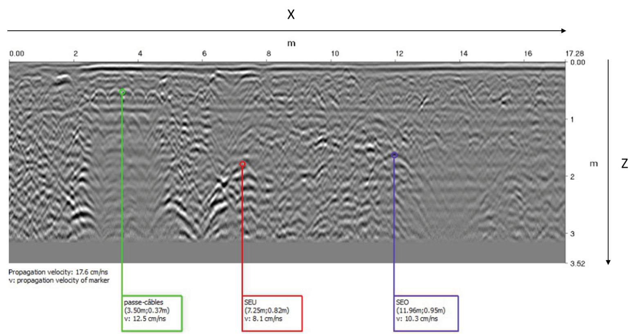Click the red SEU annotation box

(x=272, y=313)
